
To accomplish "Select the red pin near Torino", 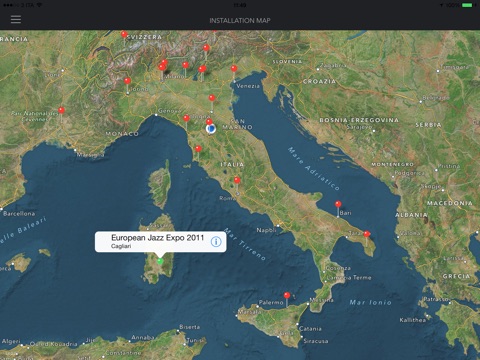I will pos(127,81).
